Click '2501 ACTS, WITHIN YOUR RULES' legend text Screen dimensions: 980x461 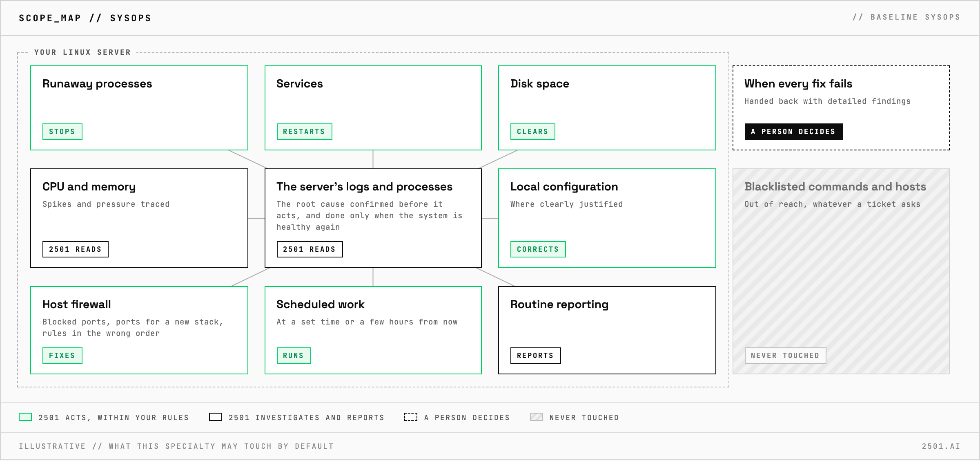point(114,418)
